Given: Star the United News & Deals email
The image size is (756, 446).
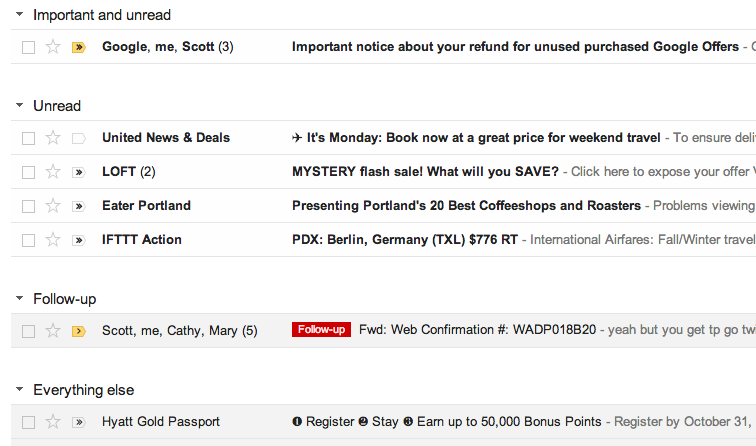Looking at the screenshot, I should click(x=53, y=138).
